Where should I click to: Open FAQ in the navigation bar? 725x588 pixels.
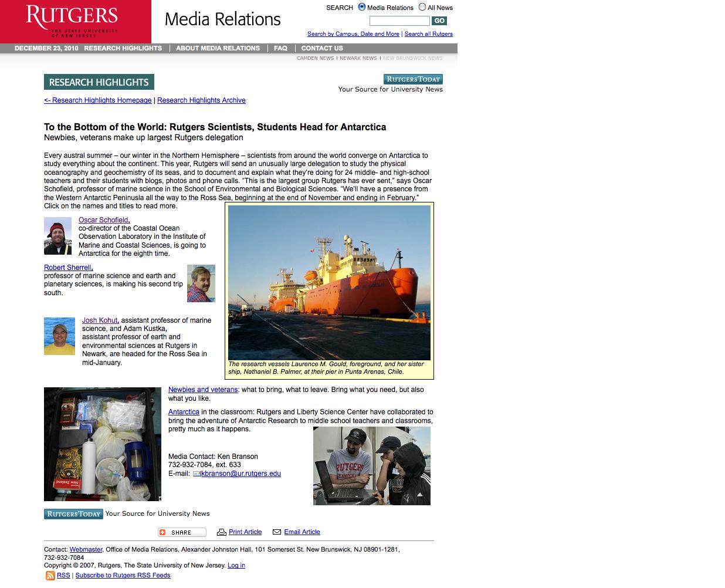(280, 48)
